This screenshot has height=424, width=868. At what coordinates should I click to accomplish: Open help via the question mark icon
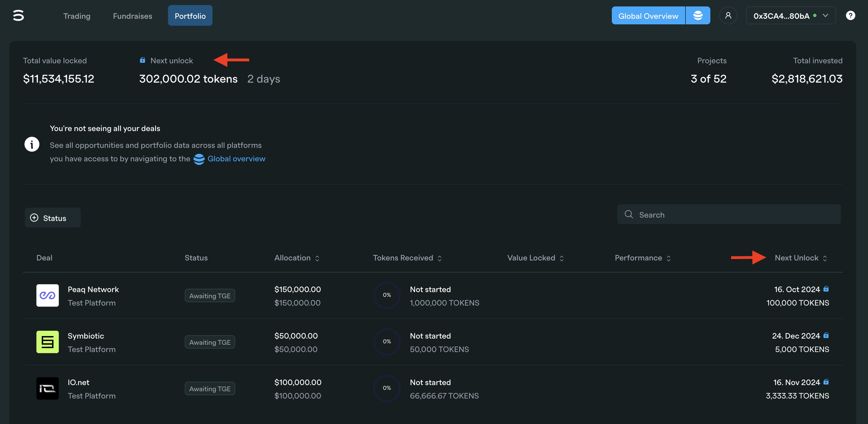pyautogui.click(x=850, y=15)
